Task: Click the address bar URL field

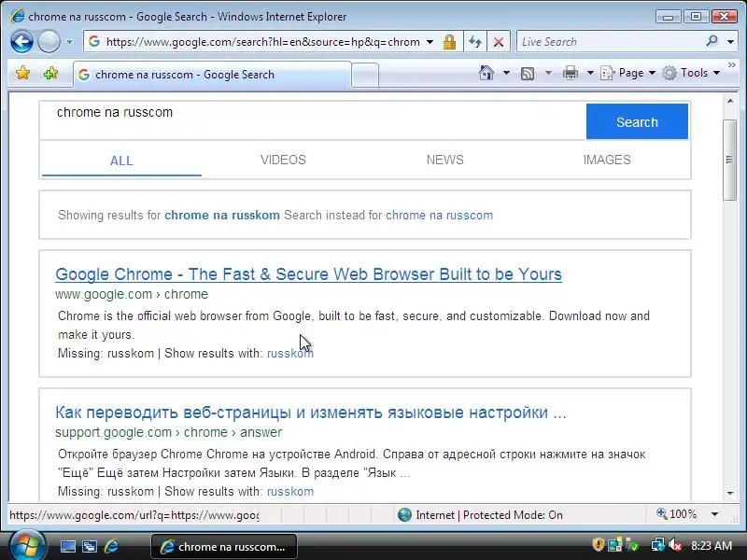Action: 262,42
